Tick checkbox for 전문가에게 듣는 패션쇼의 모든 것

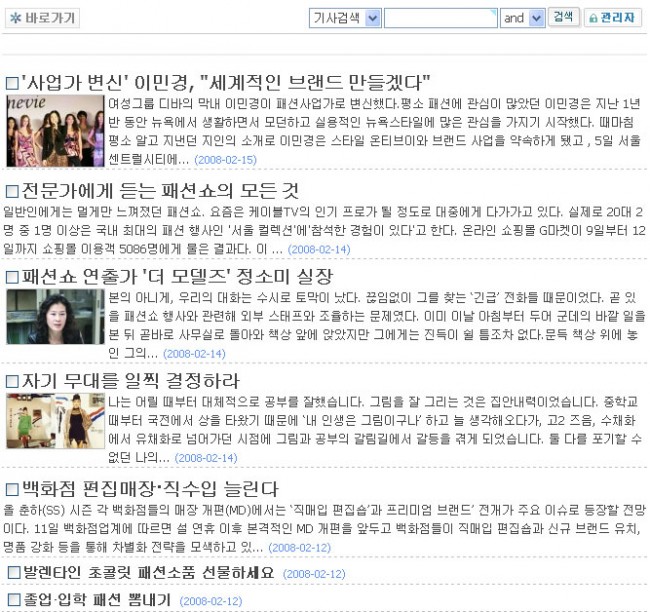(12, 191)
